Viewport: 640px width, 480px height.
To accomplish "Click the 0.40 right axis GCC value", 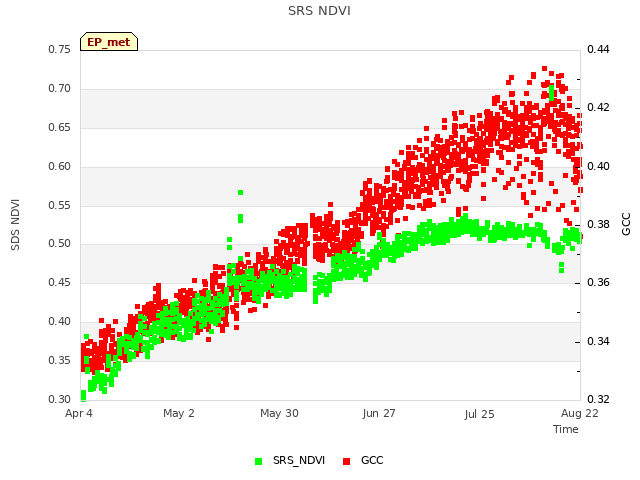I will [598, 167].
